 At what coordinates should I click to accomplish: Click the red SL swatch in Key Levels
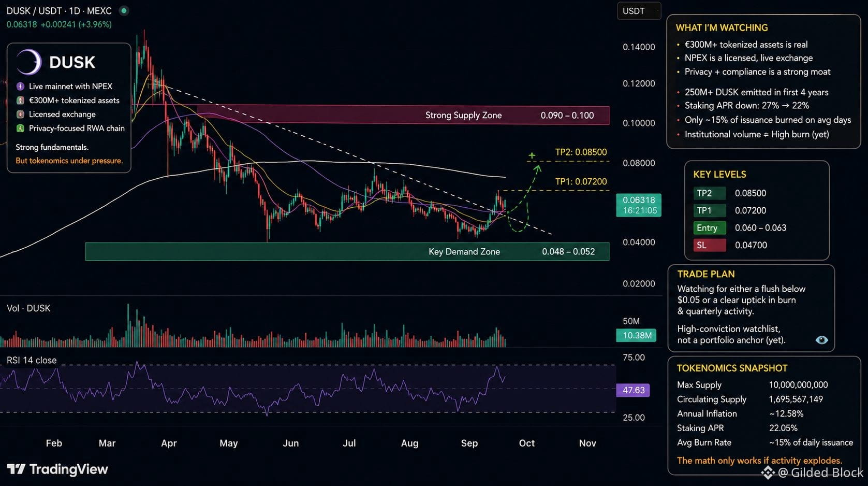(x=710, y=245)
